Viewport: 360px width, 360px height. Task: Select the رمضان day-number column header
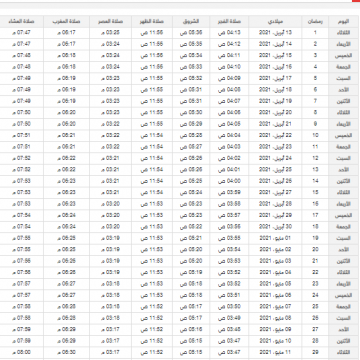[x=315, y=22]
